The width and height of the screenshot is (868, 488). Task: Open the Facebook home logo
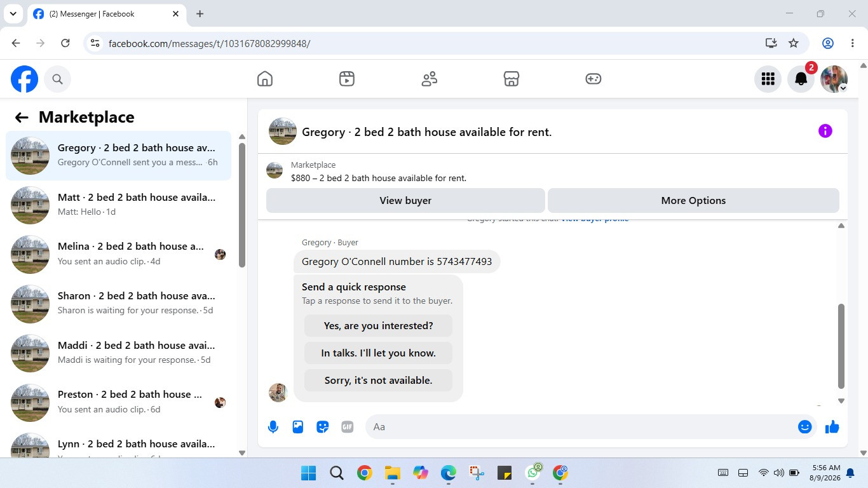pos(25,79)
